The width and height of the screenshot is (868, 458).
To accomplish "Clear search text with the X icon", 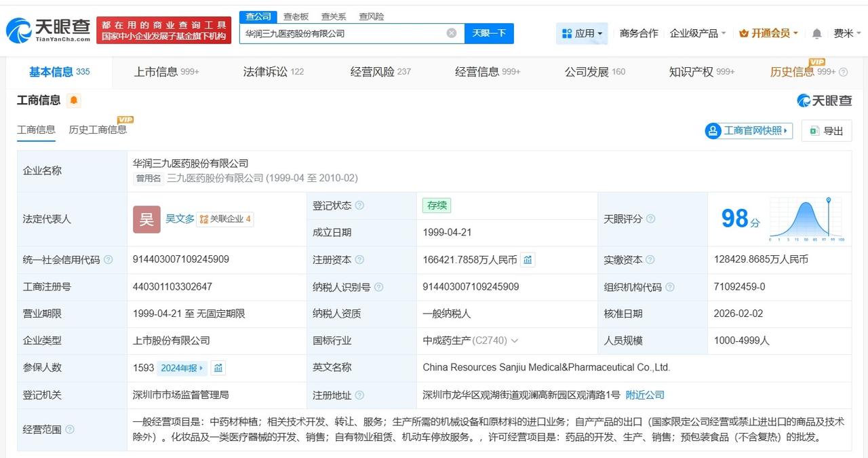I will pyautogui.click(x=452, y=33).
